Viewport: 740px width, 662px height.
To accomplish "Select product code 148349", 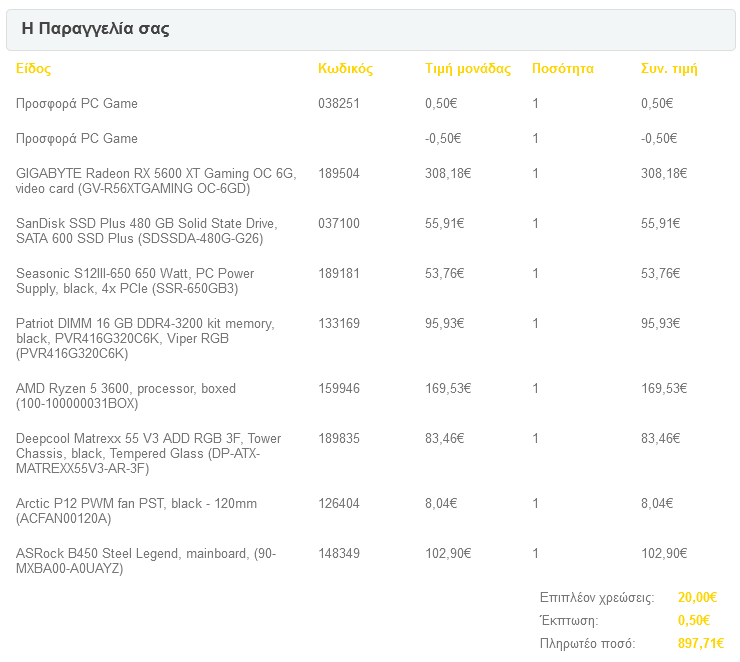I will coord(339,553).
